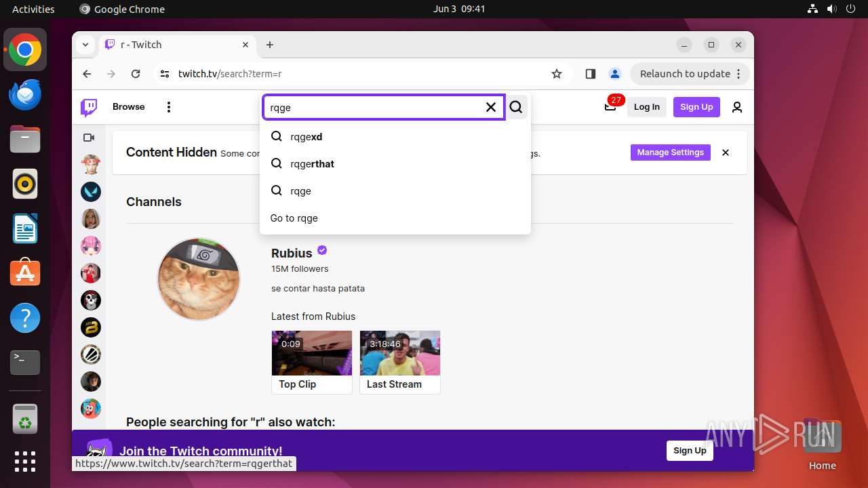868x488 pixels.
Task: Open Ubuntu Software from the dock
Action: (x=25, y=273)
